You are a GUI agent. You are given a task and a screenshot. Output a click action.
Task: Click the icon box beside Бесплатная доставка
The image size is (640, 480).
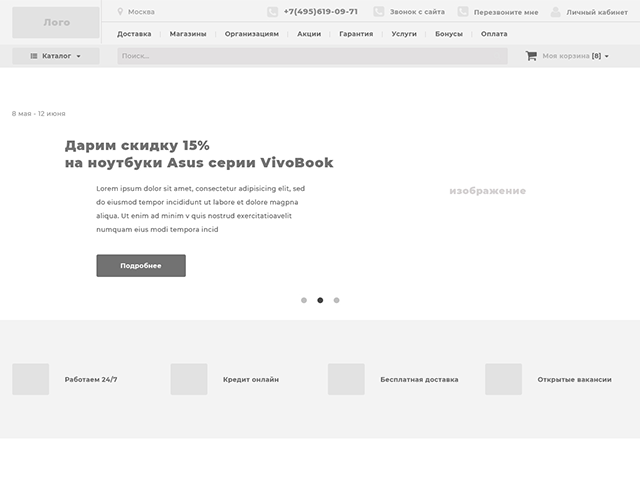coord(346,379)
